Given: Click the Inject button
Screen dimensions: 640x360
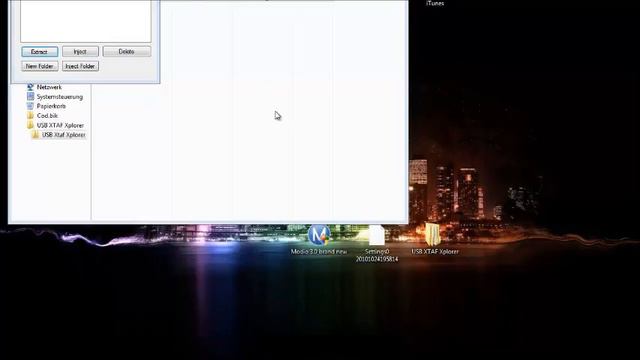Looking at the screenshot, I should click(x=80, y=52).
